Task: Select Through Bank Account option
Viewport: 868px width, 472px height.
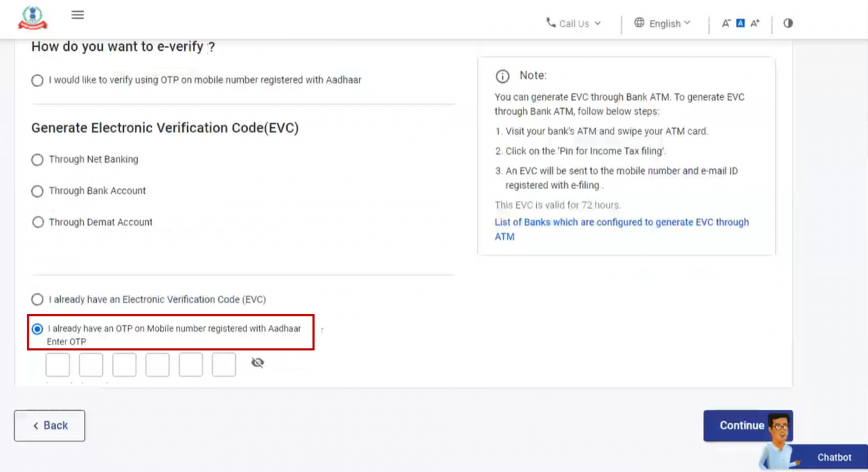Action: pos(37,190)
